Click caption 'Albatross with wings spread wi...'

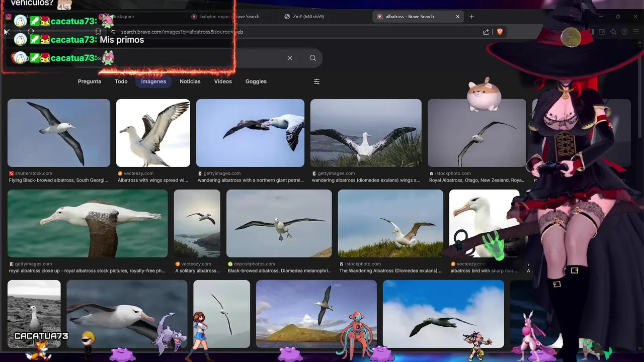(x=153, y=180)
